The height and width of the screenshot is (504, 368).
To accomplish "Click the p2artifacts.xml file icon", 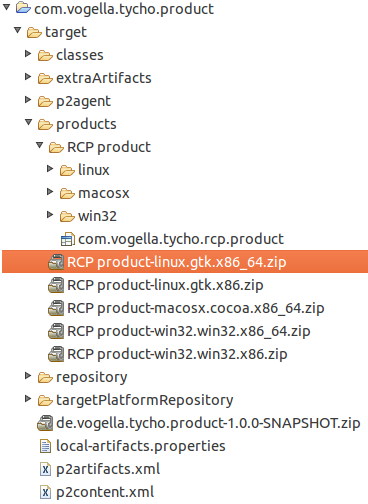I will [45, 469].
